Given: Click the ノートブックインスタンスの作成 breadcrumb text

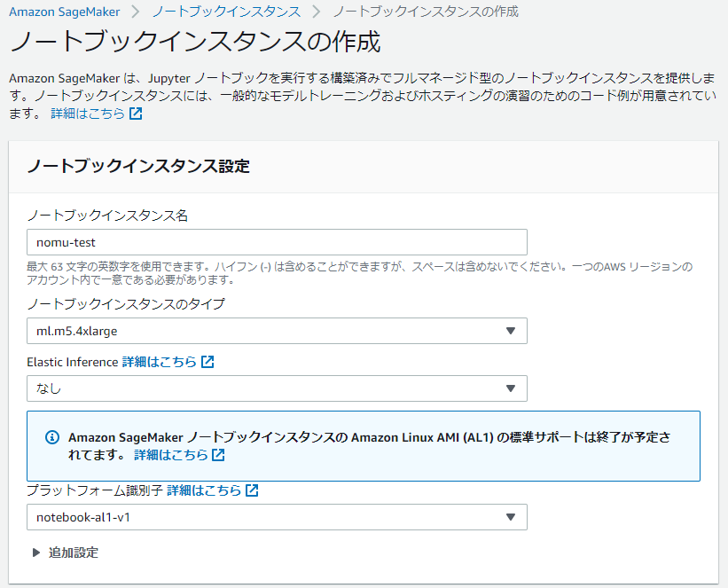Looking at the screenshot, I should [x=426, y=12].
